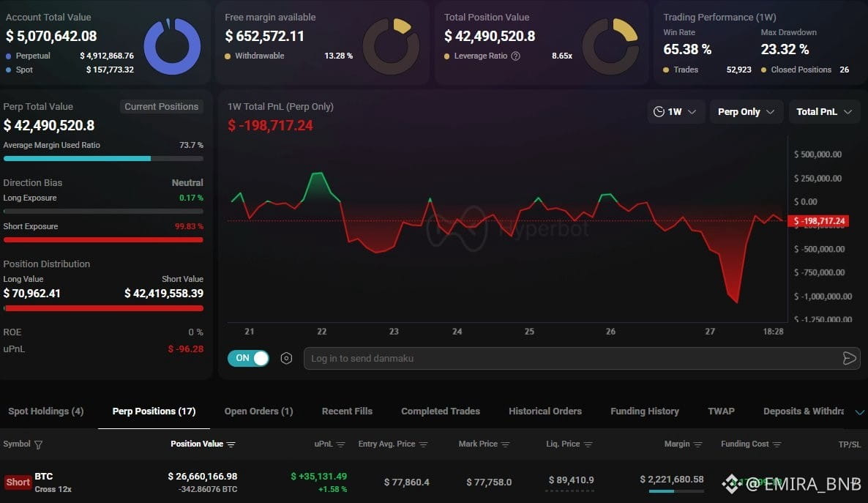
Task: Open the Deposits & Withdrawals tab
Action: [804, 411]
